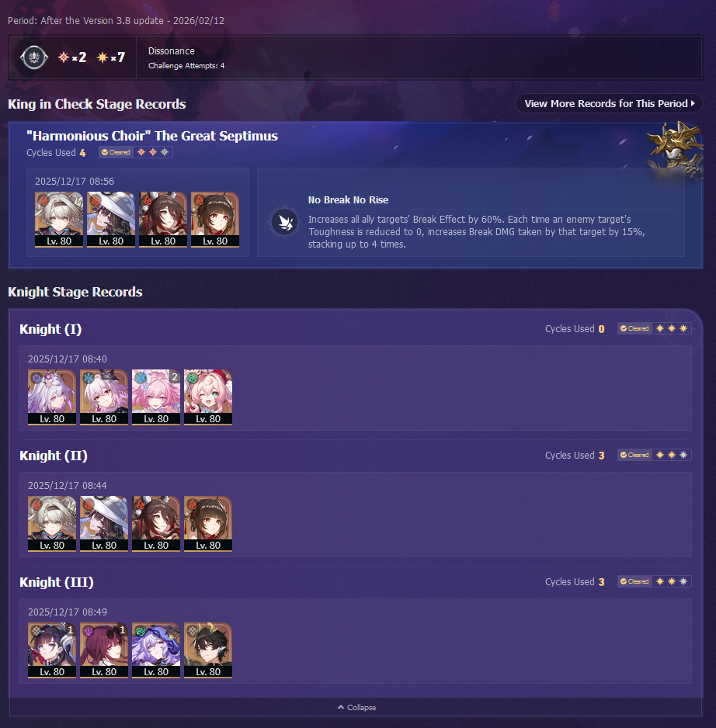Click the horned dark-haired character in Knight (III)

[208, 650]
